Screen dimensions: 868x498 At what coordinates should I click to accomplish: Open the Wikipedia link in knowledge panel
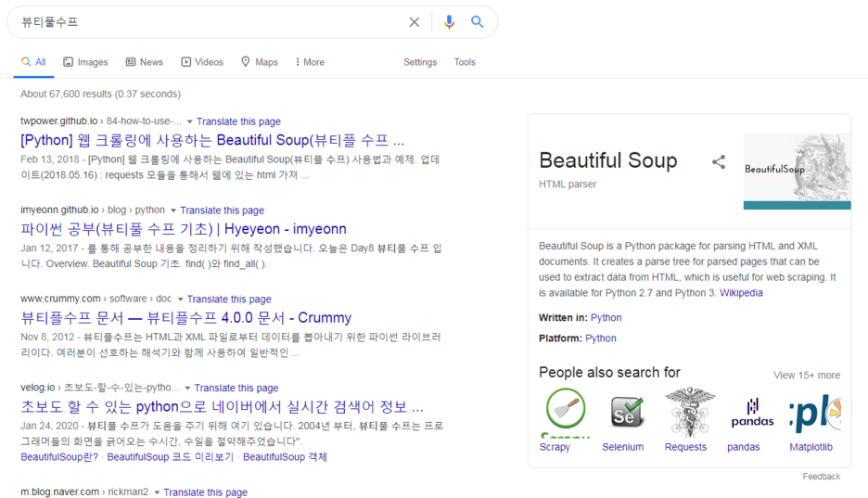click(x=741, y=293)
